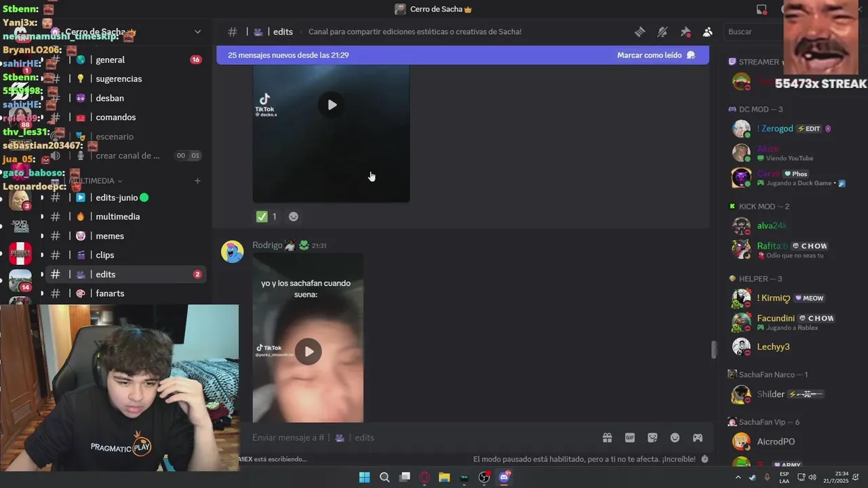Open the activities game controller icon
868x488 pixels.
coord(697,438)
